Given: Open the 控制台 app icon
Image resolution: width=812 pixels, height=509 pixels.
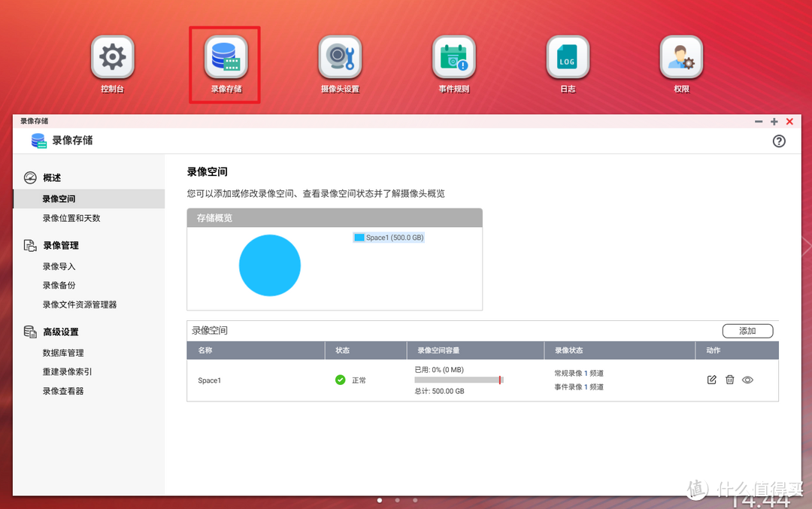Looking at the screenshot, I should pos(112,56).
